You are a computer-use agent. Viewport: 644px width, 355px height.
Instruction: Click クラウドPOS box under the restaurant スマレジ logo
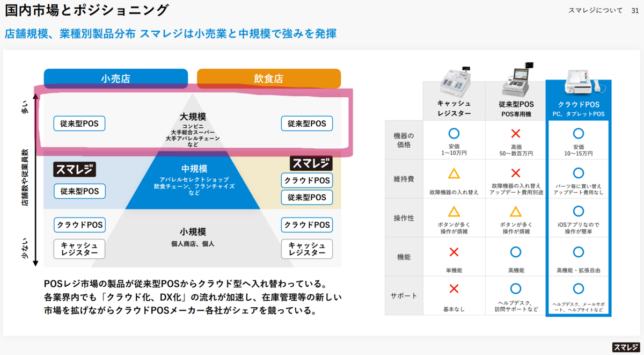coord(307,180)
